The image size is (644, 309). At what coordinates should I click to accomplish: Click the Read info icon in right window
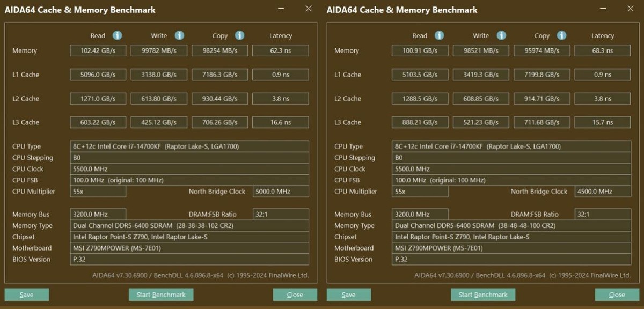[x=439, y=35]
